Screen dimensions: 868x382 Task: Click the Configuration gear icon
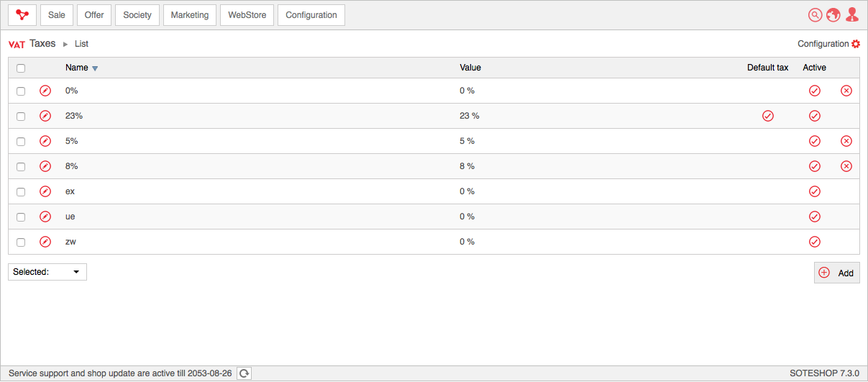pos(856,44)
